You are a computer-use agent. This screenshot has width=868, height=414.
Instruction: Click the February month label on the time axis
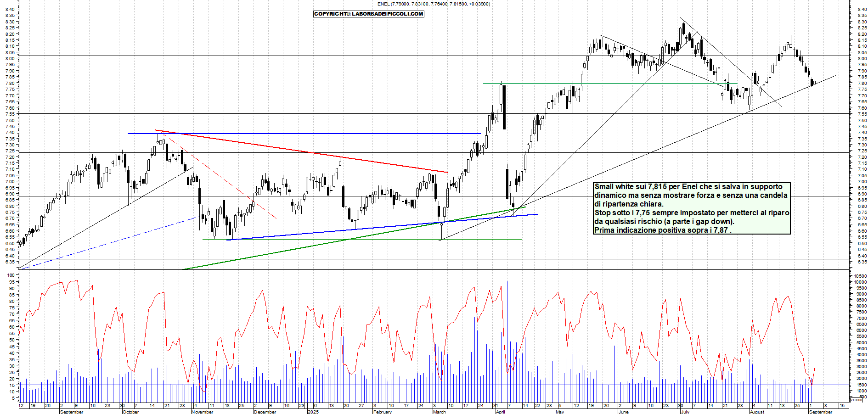(x=383, y=412)
